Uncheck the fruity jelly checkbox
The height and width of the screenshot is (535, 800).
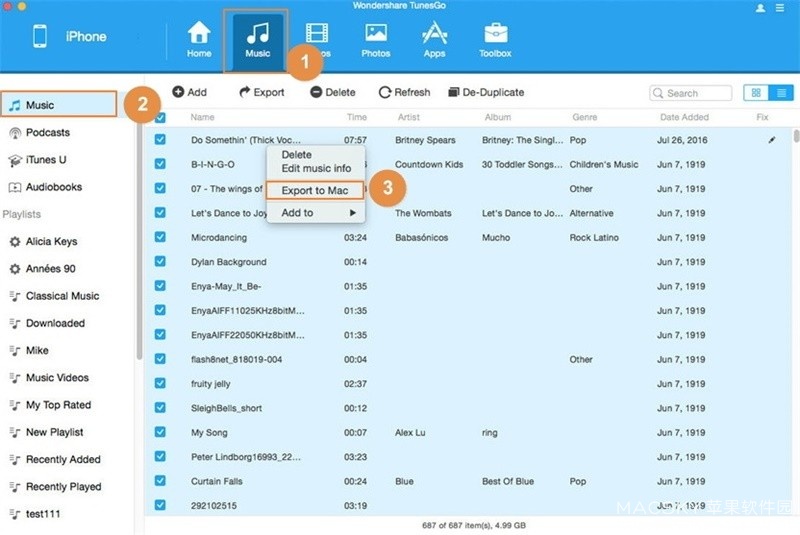pos(160,383)
